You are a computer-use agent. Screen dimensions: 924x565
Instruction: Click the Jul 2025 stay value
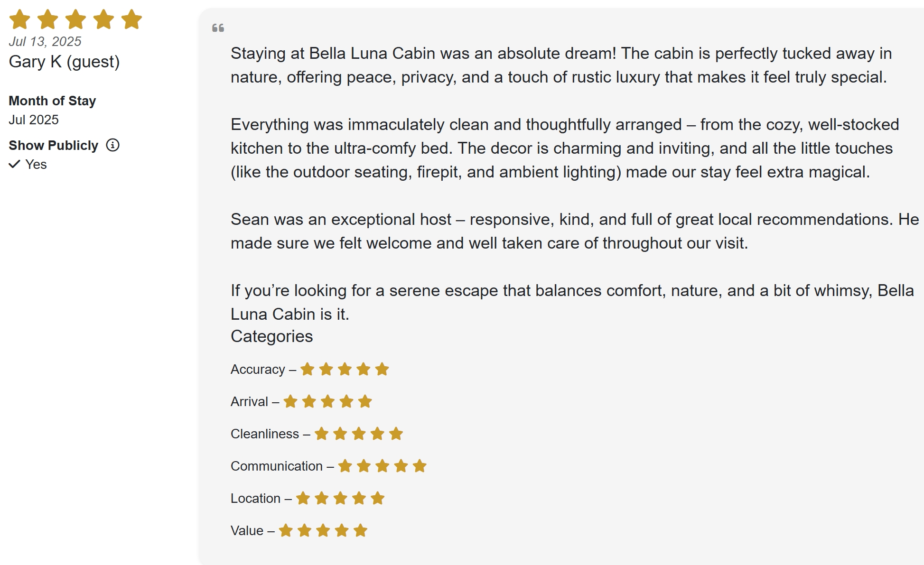(34, 120)
